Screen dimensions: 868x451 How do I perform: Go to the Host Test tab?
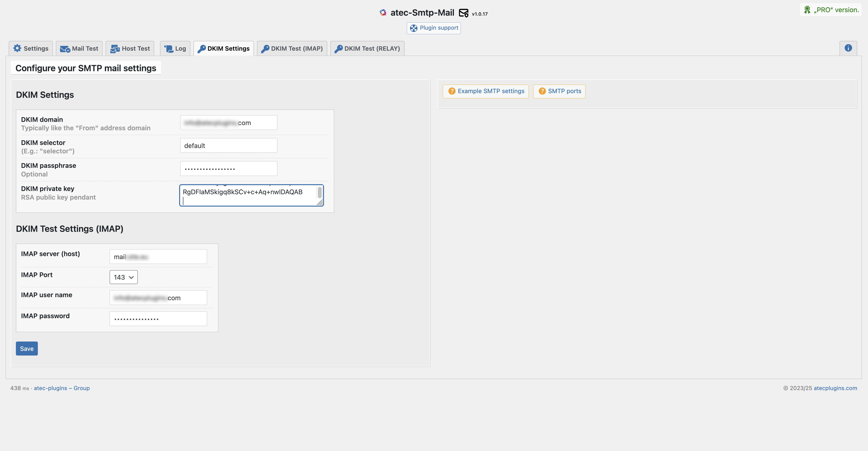[x=130, y=49]
